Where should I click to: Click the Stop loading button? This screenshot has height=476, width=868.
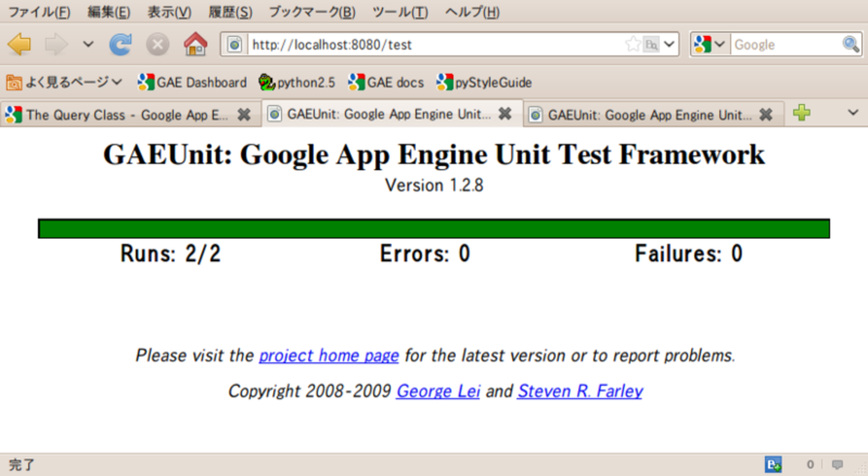[x=158, y=45]
